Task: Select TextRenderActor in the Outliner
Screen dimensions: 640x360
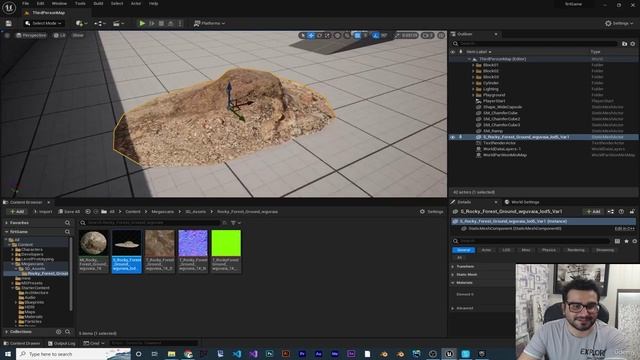Action: click(x=499, y=143)
